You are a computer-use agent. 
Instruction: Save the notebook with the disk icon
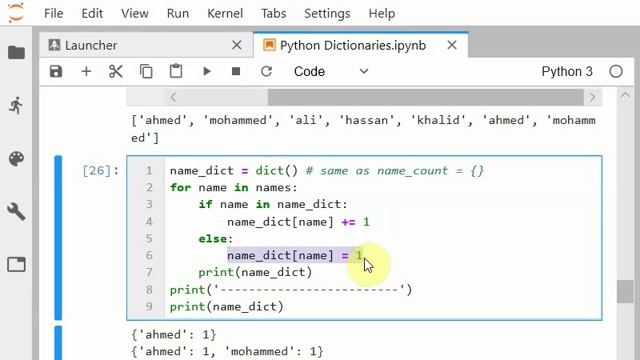56,71
